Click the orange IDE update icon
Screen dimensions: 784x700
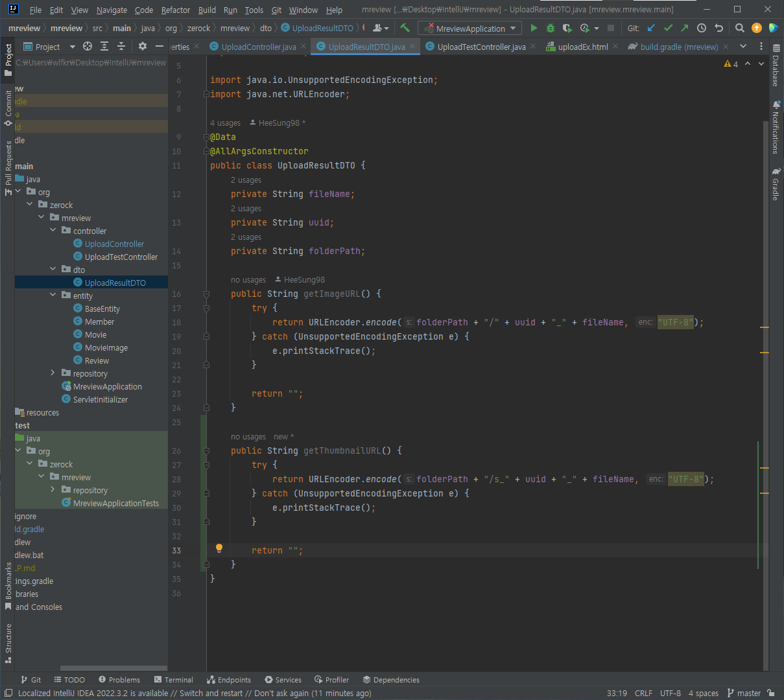(x=756, y=28)
